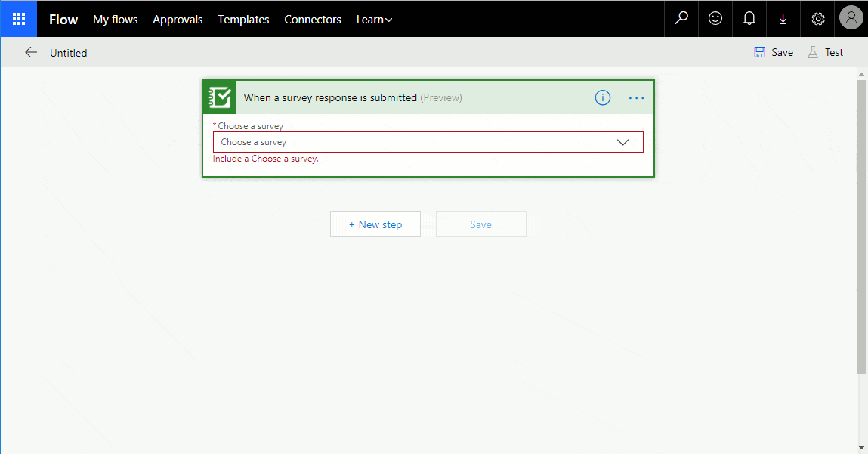This screenshot has width=868, height=454.
Task: Click the Test label in the header
Action: (x=834, y=52)
